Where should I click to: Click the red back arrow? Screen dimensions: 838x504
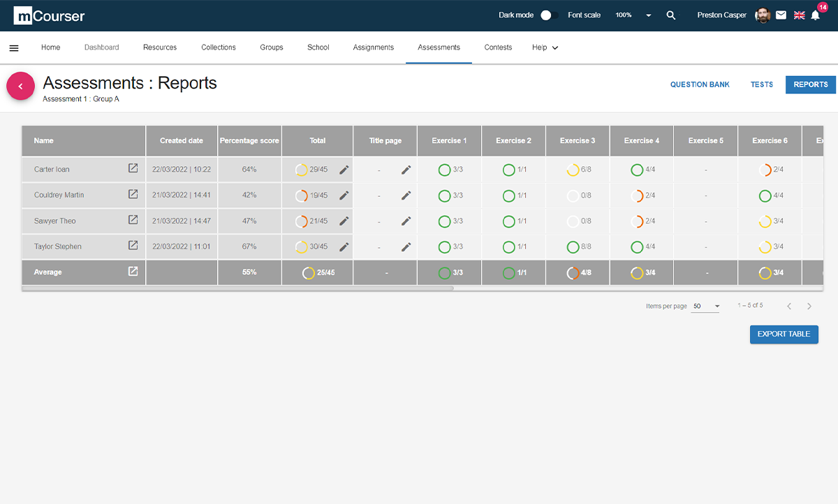[x=20, y=86]
